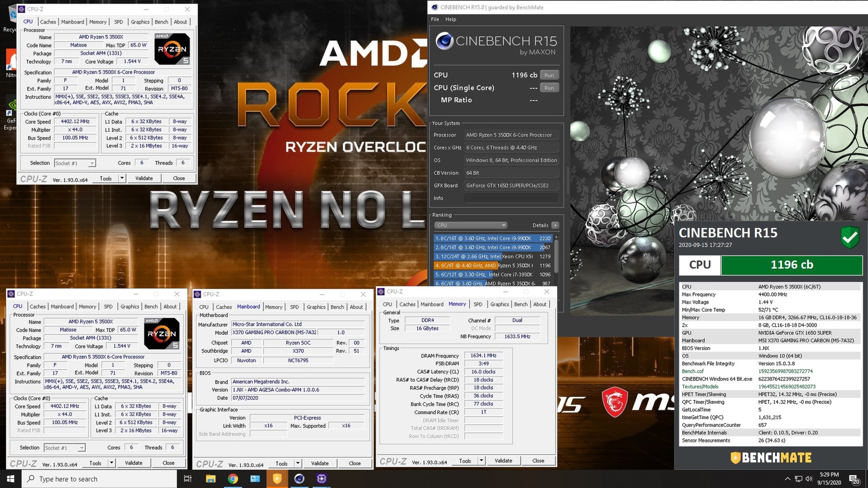Select Memory tab in top CPU-Z window
The width and height of the screenshot is (868, 488).
[98, 22]
